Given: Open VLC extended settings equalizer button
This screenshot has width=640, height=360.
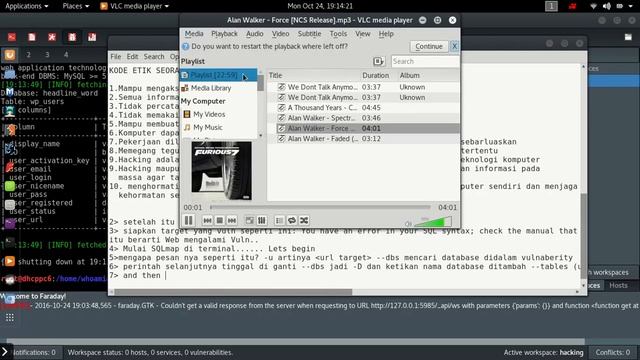Looking at the screenshot, I should coord(262,220).
